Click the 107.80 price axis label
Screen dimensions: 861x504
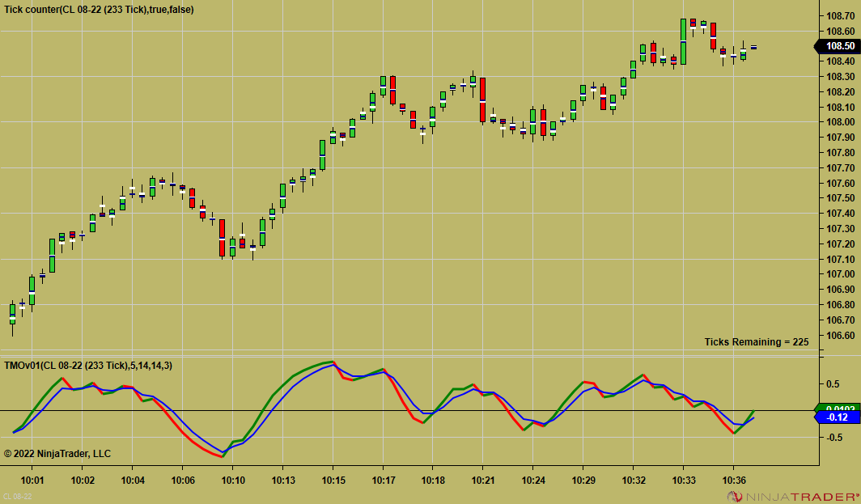click(x=840, y=153)
